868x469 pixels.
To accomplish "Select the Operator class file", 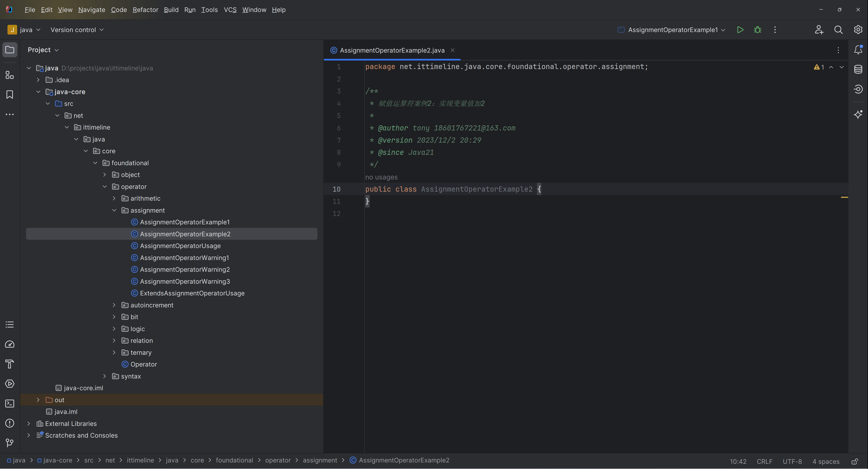I will (x=143, y=364).
